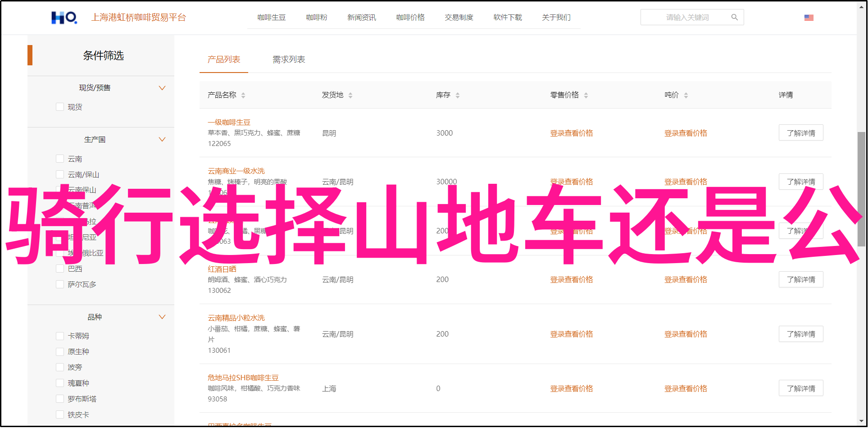This screenshot has width=868, height=428.
Task: Check the 现货 checkbox
Action: [x=59, y=107]
